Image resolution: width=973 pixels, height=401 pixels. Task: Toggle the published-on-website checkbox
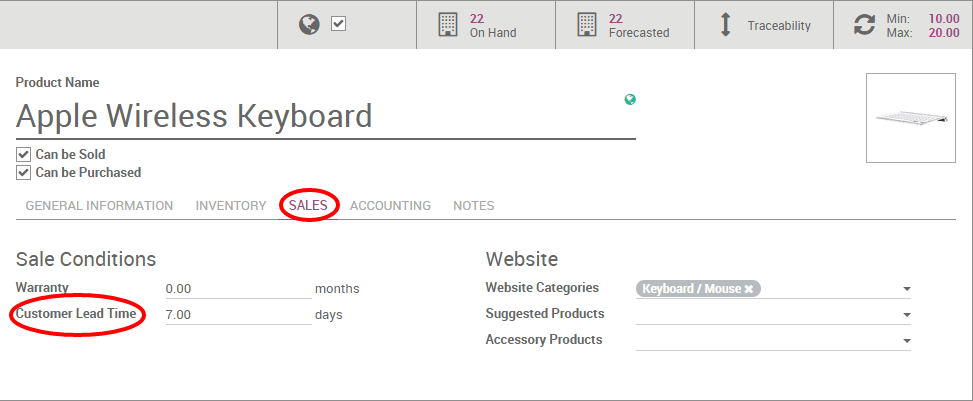point(338,24)
